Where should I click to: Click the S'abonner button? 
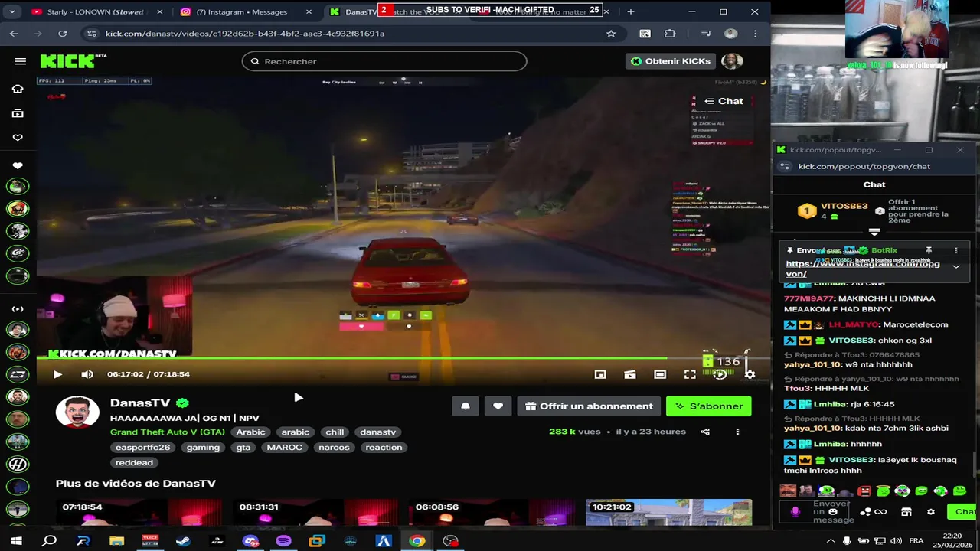point(709,406)
